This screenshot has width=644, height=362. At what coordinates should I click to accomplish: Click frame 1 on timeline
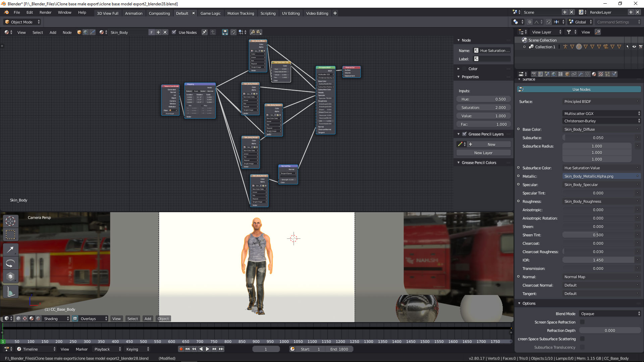[3, 341]
